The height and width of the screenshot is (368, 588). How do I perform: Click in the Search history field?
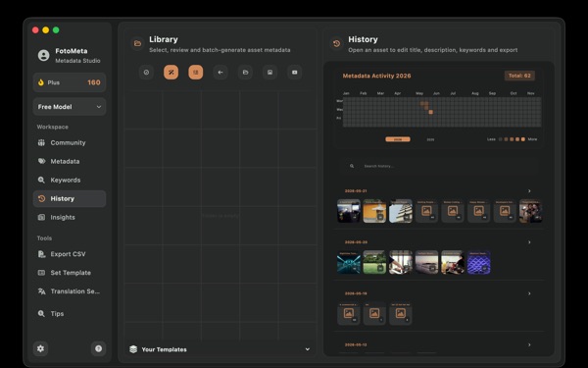439,166
